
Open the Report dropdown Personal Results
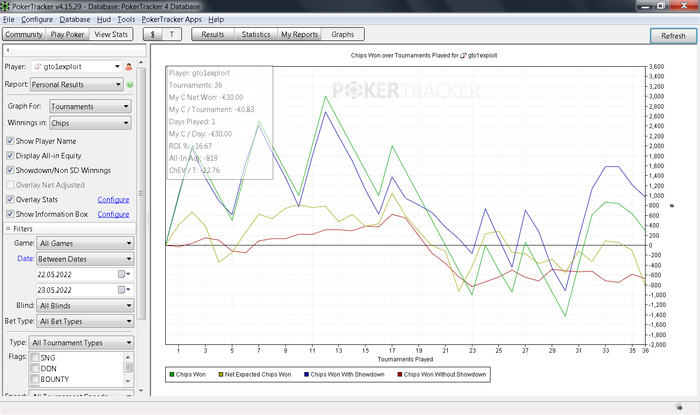[76, 84]
